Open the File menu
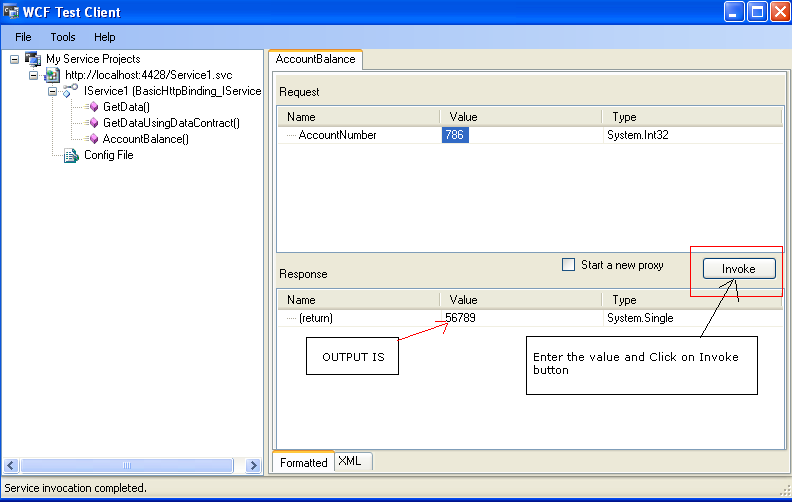The width and height of the screenshot is (792, 502). coord(23,37)
